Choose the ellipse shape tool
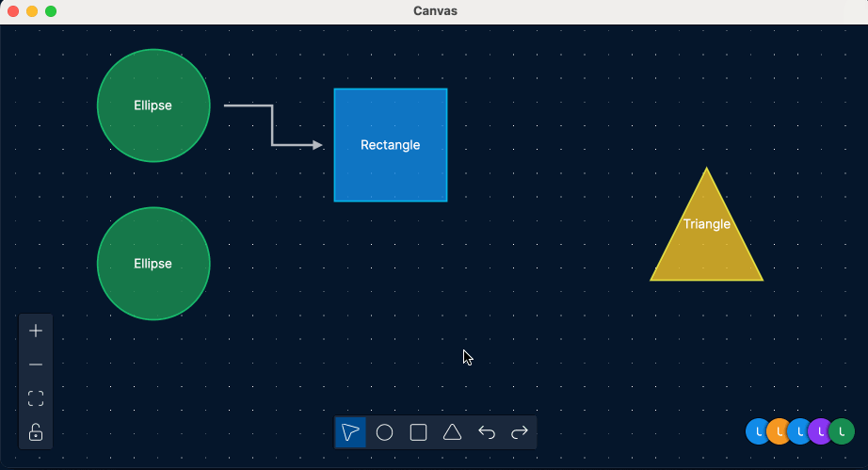Screen dimensions: 868x470 (385, 432)
